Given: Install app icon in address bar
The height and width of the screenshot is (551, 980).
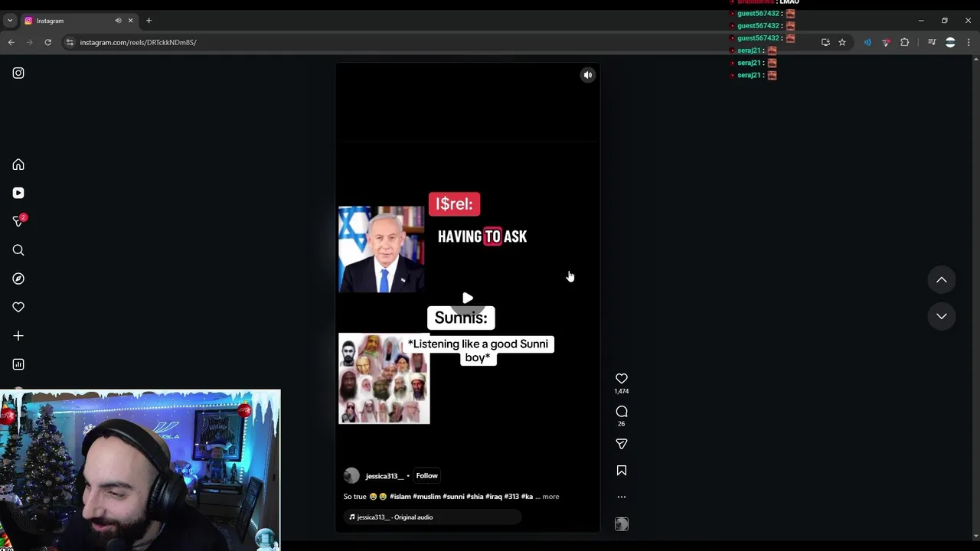Looking at the screenshot, I should [825, 42].
